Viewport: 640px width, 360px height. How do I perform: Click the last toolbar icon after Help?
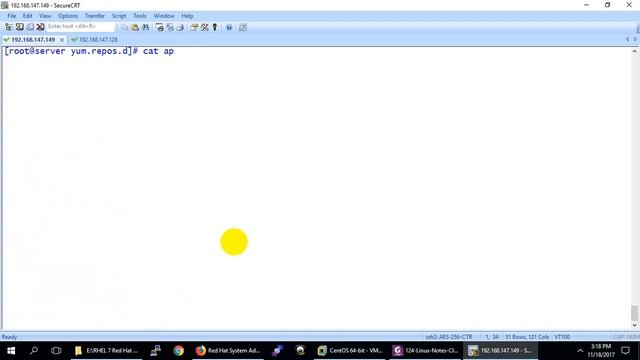click(x=243, y=27)
